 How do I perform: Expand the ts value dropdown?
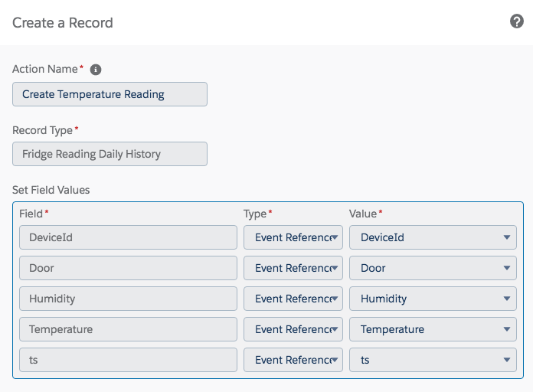(x=433, y=360)
